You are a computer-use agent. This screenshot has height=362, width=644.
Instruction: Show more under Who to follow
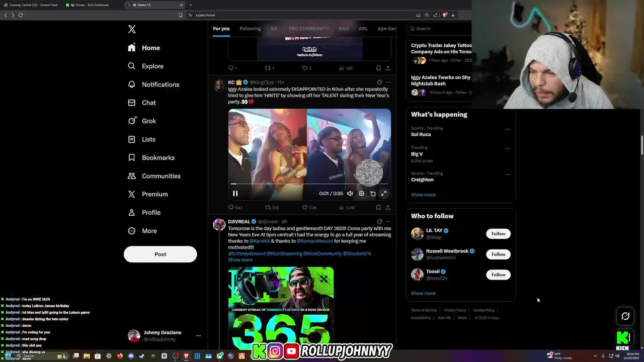coord(423,293)
